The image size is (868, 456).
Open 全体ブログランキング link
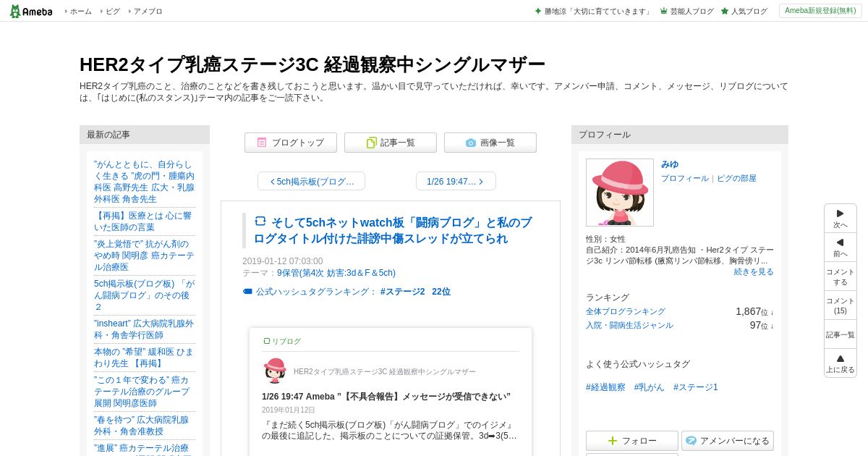pyautogui.click(x=626, y=311)
